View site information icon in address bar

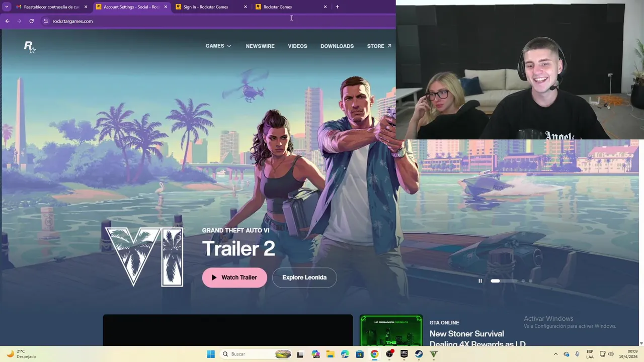(x=46, y=21)
